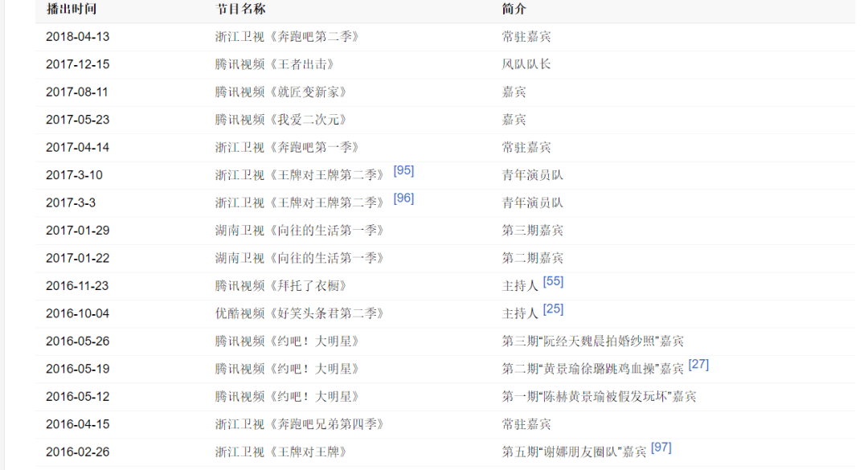The height and width of the screenshot is (470, 868).
Task: Click 腾讯视频《我爱二次元》 program name
Action: [280, 120]
